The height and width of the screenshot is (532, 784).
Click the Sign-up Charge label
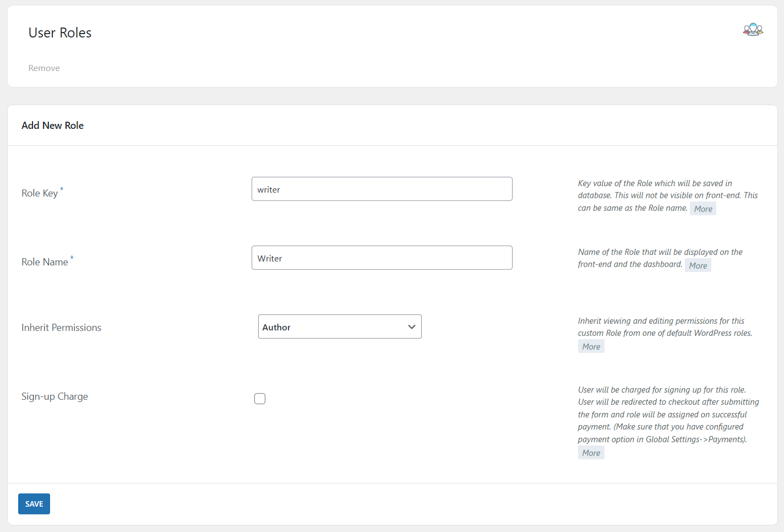[x=55, y=397]
